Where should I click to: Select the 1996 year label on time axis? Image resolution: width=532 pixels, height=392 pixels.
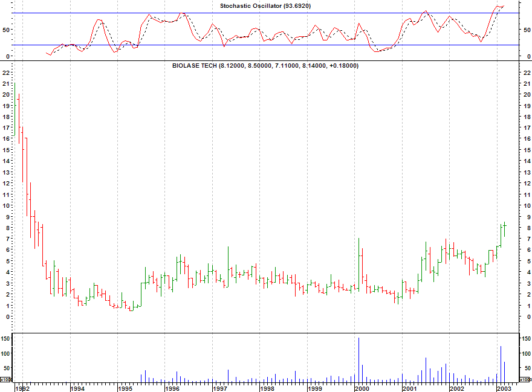[172, 388]
